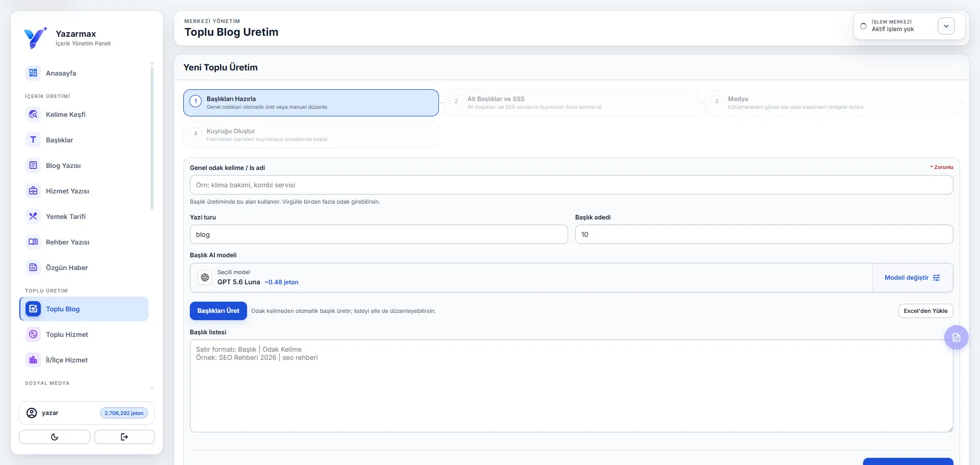980x465 pixels.
Task: Click the Toplu Hizmet circular icon
Action: (33, 334)
